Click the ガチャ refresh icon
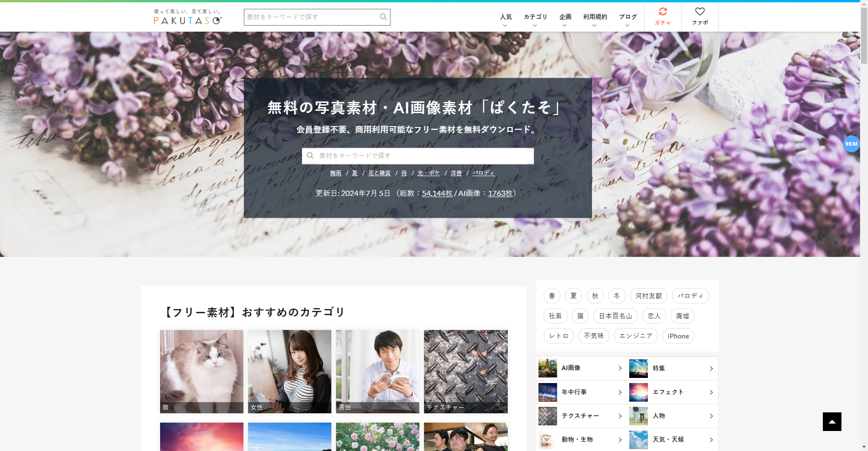The image size is (868, 451). (x=663, y=12)
